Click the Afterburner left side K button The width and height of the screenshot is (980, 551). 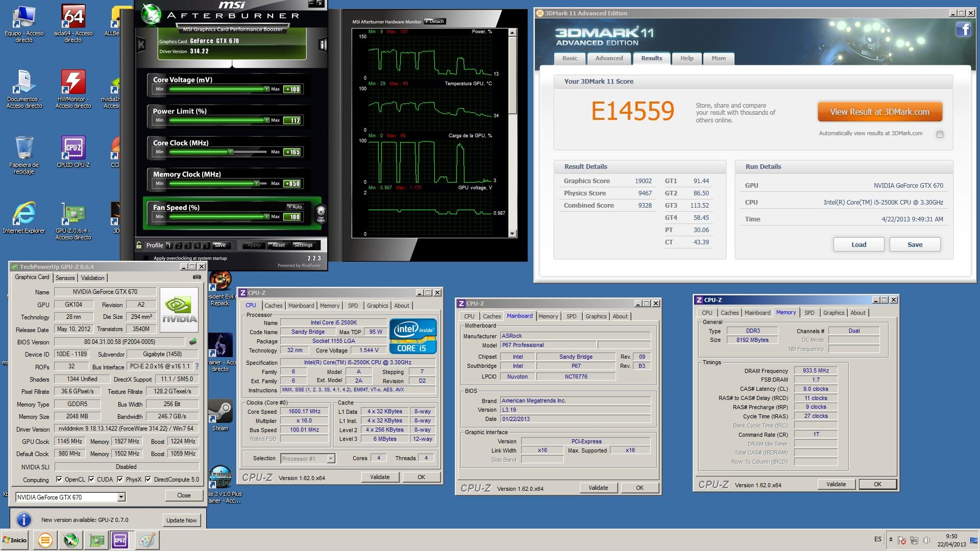coord(141,44)
